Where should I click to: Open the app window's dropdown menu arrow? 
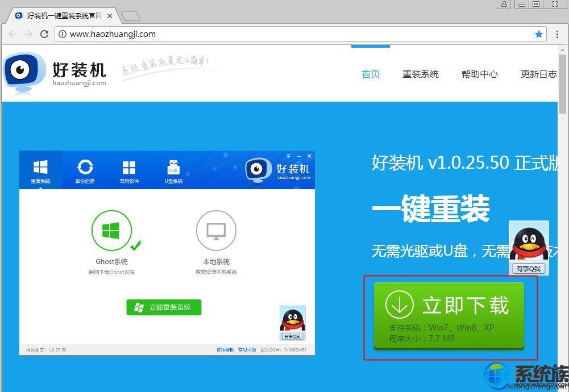289,156
